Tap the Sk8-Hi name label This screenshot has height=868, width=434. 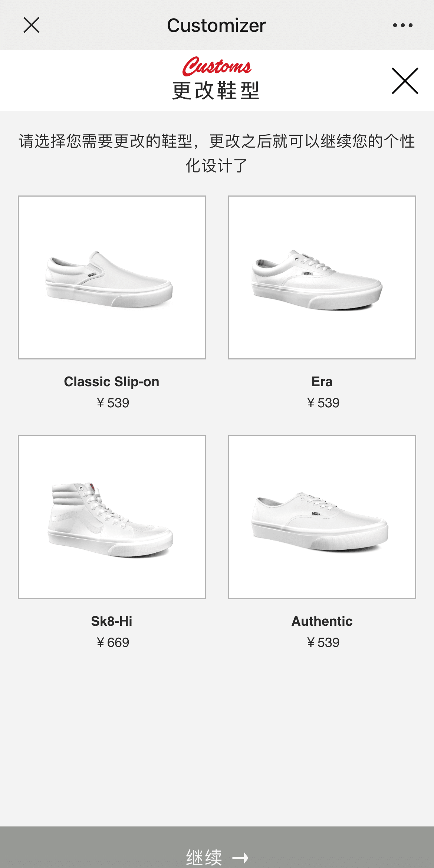tap(112, 621)
